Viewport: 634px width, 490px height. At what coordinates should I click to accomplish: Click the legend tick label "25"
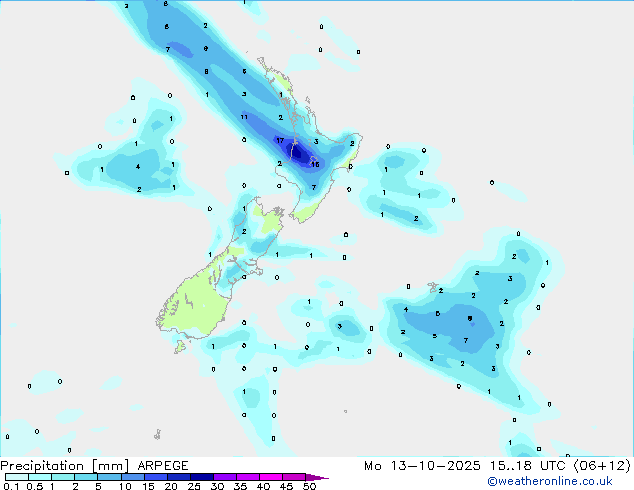(x=194, y=486)
